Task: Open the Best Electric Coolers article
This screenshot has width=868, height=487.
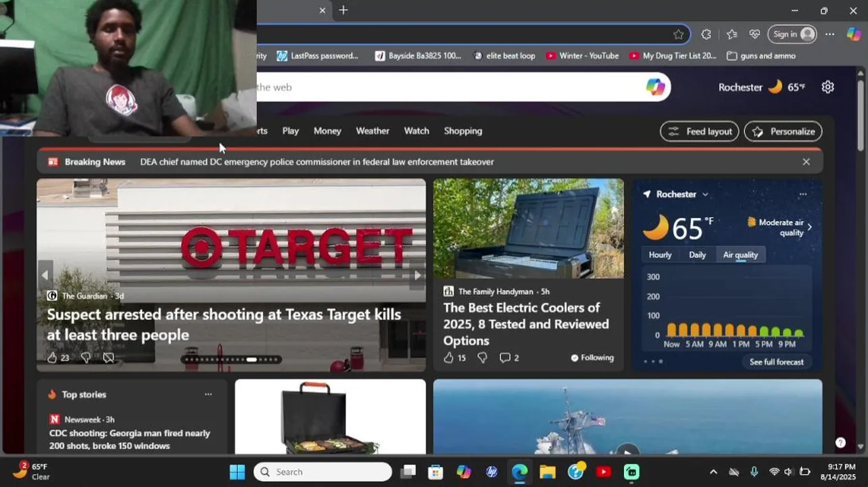Action: pos(526,324)
